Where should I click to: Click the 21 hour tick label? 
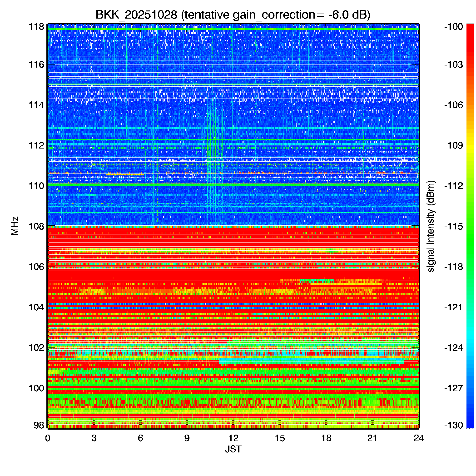pos(372,438)
